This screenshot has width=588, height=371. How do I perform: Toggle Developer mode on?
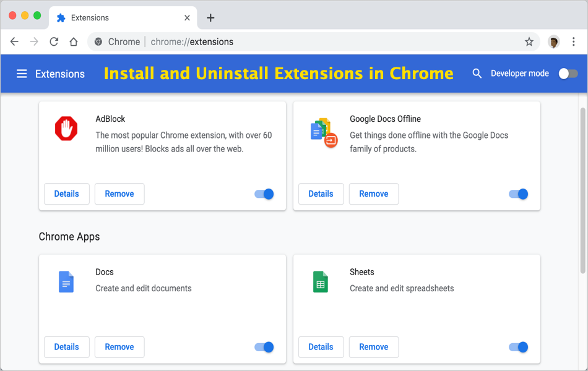click(568, 74)
